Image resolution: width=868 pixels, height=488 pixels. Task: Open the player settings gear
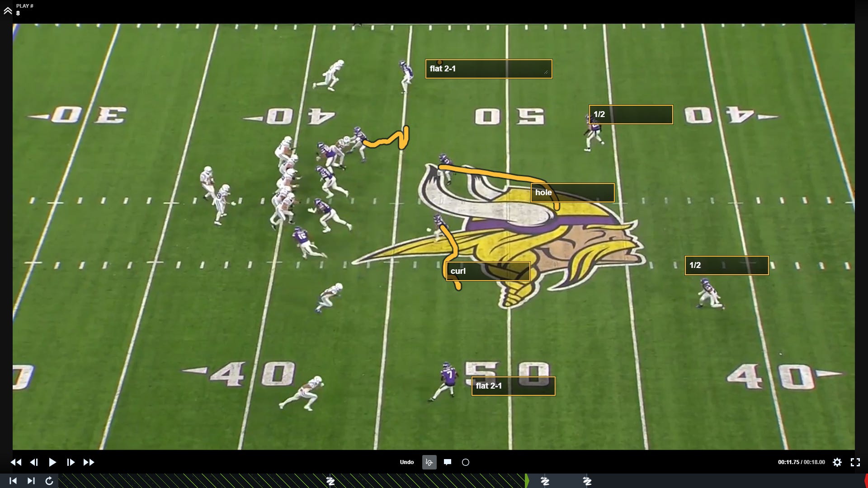tap(837, 462)
